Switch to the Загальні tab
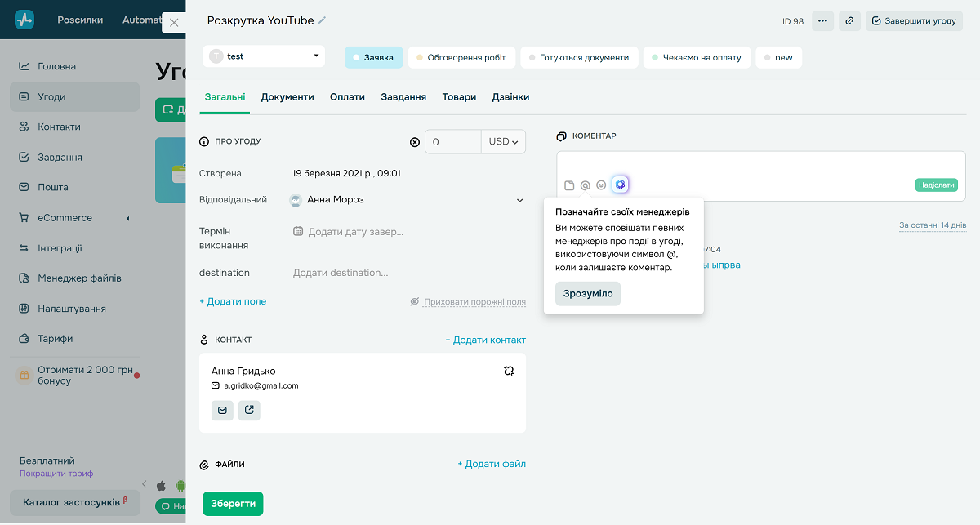This screenshot has height=525, width=980. [225, 96]
